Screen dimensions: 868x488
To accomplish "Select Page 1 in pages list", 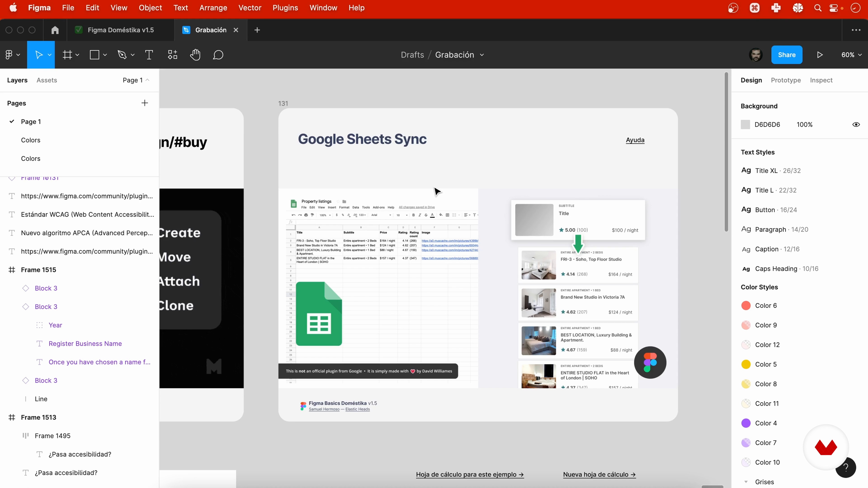I will pos(31,122).
